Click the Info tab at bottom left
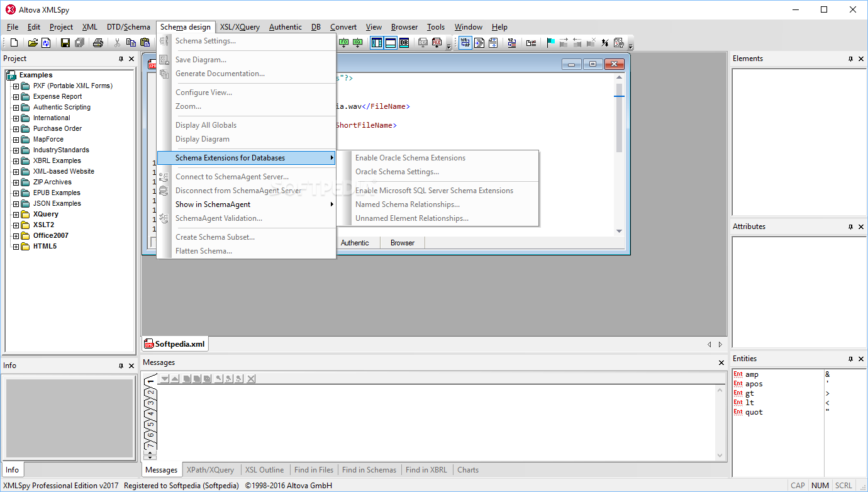 pyautogui.click(x=13, y=469)
